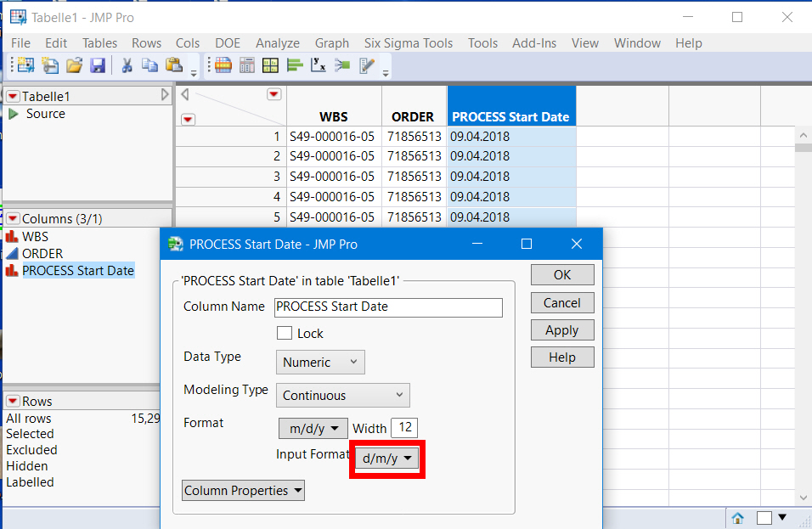This screenshot has width=812, height=529.
Task: Open the Input Format d/m/y dropdown
Action: (x=387, y=459)
